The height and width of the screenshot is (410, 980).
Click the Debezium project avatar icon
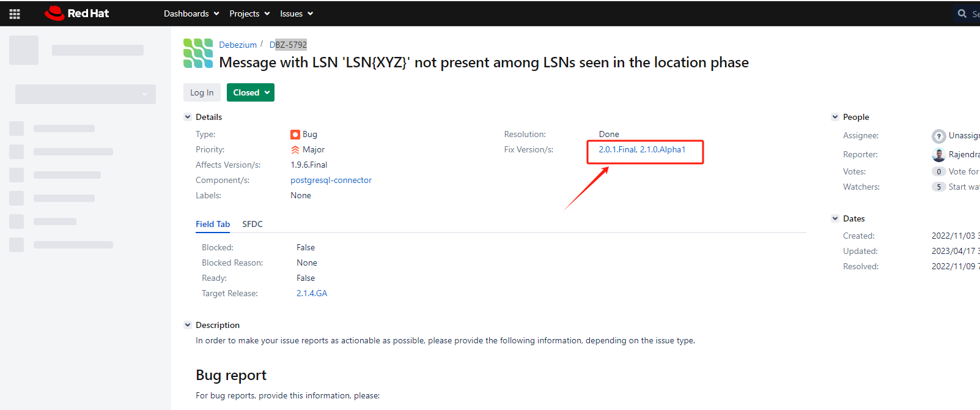(198, 53)
